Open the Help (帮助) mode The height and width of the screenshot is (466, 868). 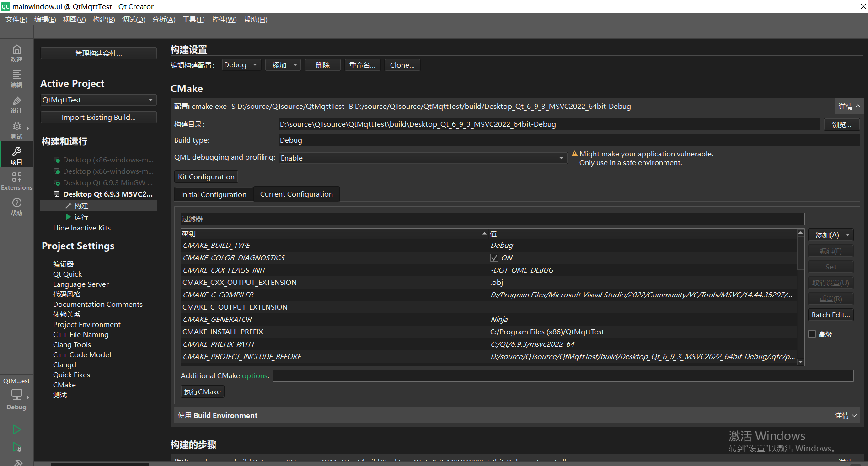point(16,207)
